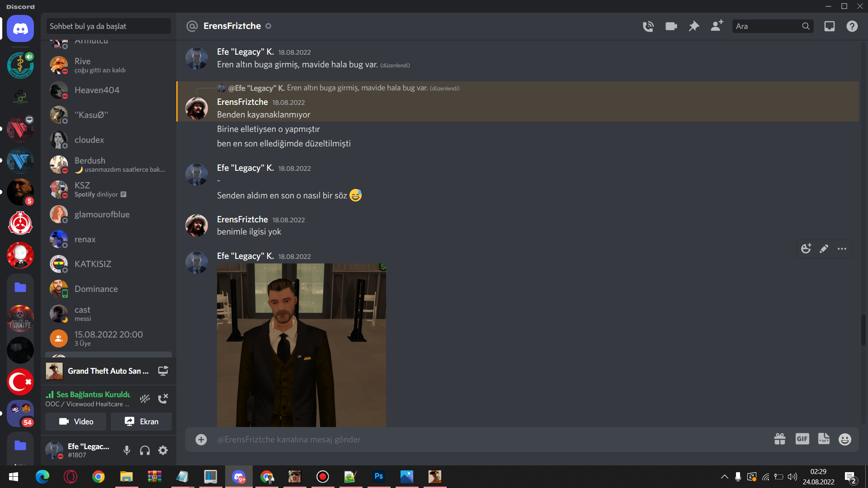Add friends to this DM
868x488 pixels.
pos(717,26)
